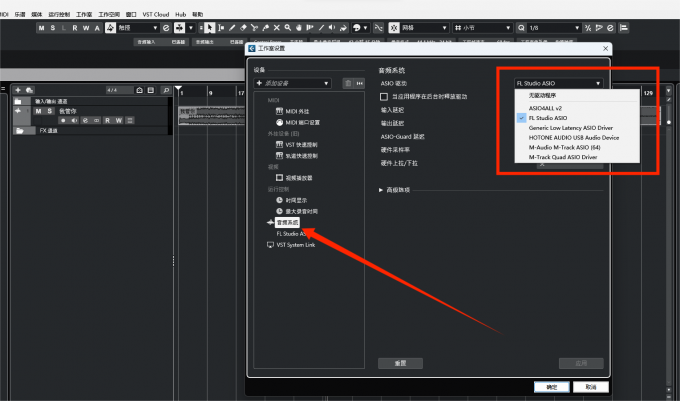
Task: Click the Iterative Quantize icon
Action: click(x=588, y=28)
